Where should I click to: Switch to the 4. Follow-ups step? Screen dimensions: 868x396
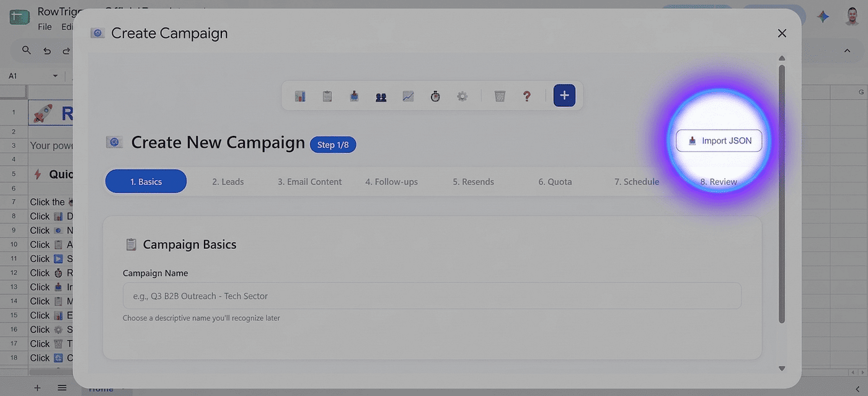(x=391, y=182)
